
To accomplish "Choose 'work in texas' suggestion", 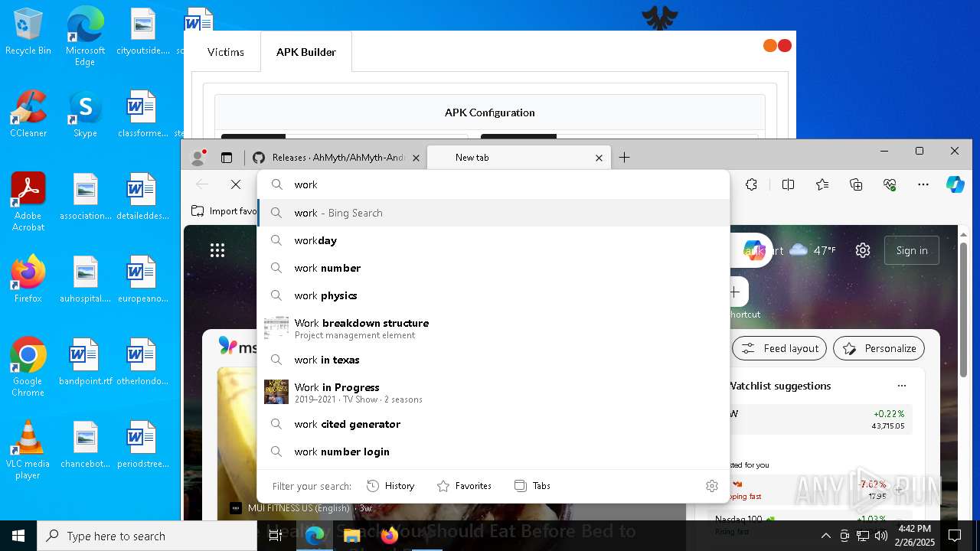I will pos(494,360).
